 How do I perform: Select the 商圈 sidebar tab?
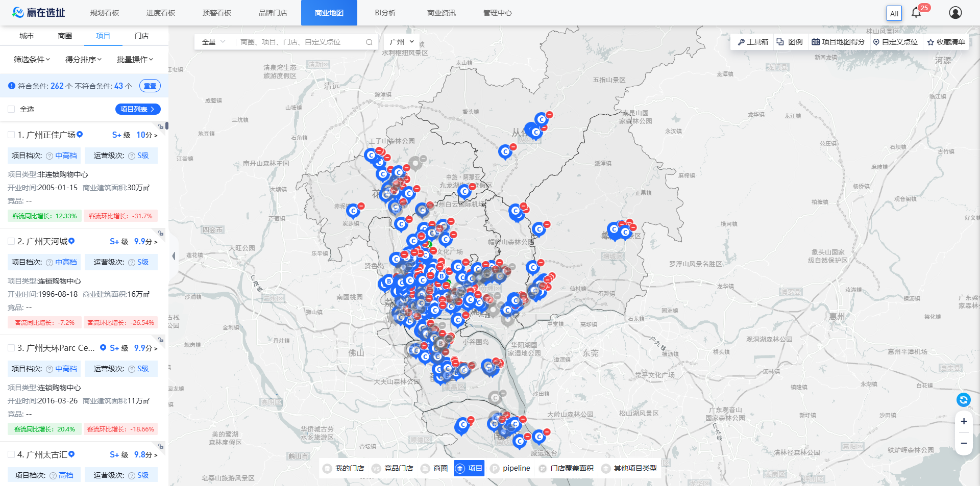pyautogui.click(x=65, y=36)
